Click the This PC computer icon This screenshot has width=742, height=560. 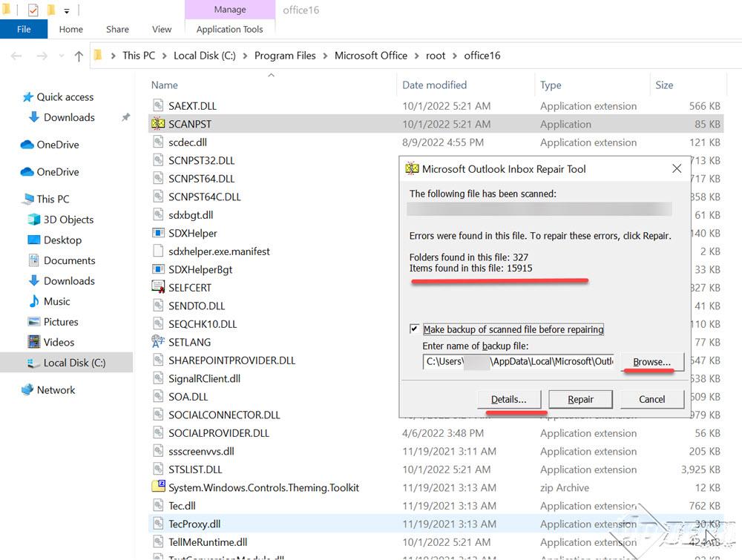tap(28, 199)
